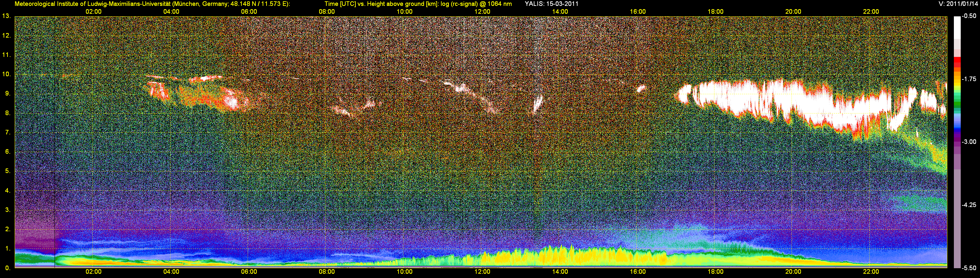
Task: Click the 1. km height axis label
Action: [8, 249]
